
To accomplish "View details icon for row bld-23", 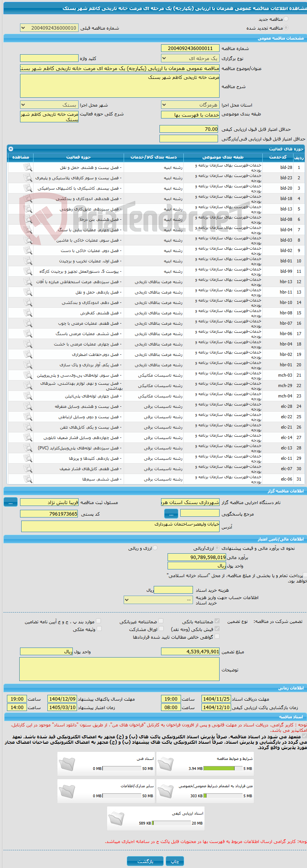I will (27, 178).
